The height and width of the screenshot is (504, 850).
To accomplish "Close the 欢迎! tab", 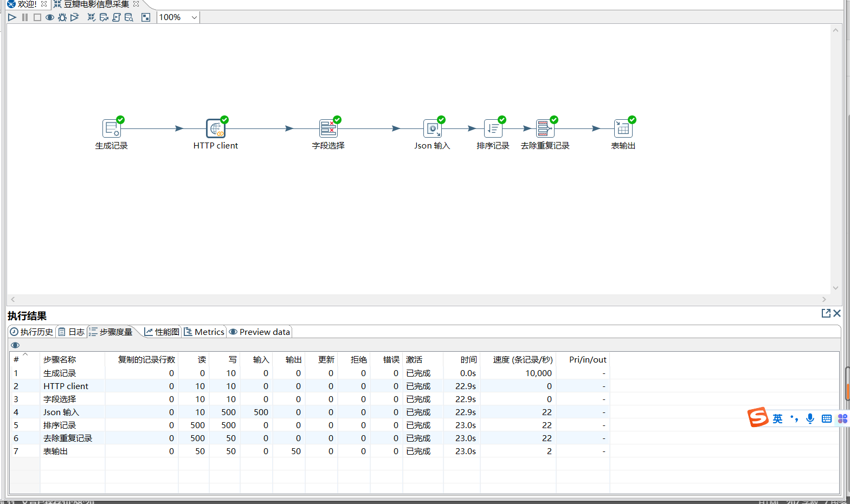I will tap(44, 4).
